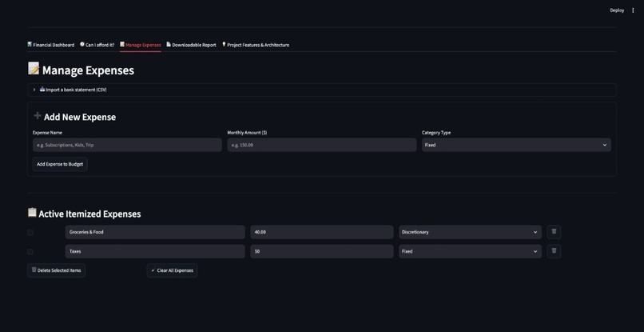Open the Category Type dropdown

pos(516,145)
